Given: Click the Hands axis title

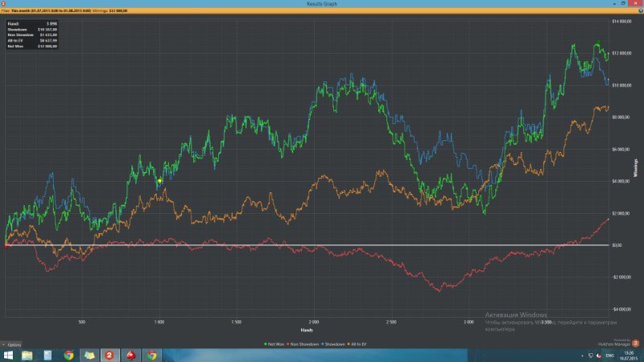Looking at the screenshot, I should [307, 330].
